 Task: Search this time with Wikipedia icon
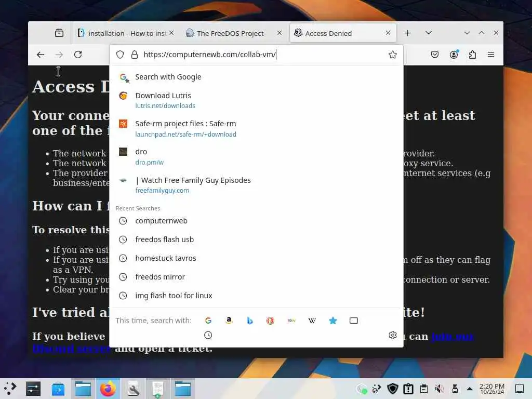(312, 320)
